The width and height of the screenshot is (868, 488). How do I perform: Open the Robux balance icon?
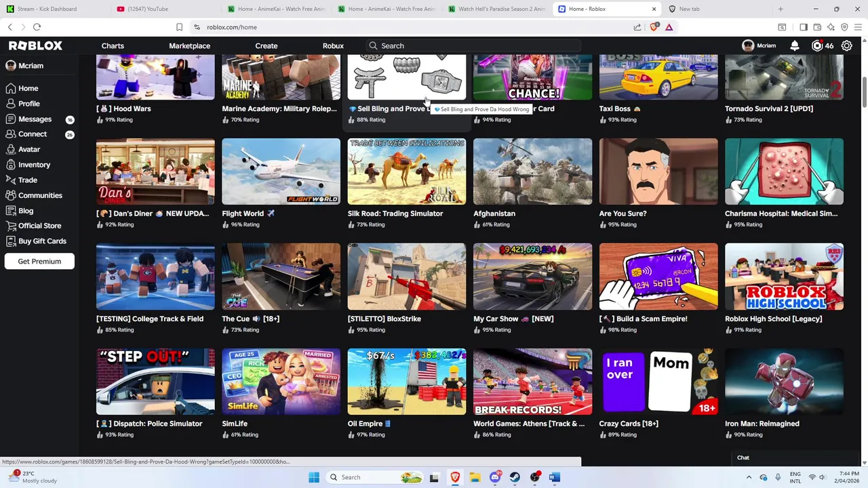coord(817,45)
